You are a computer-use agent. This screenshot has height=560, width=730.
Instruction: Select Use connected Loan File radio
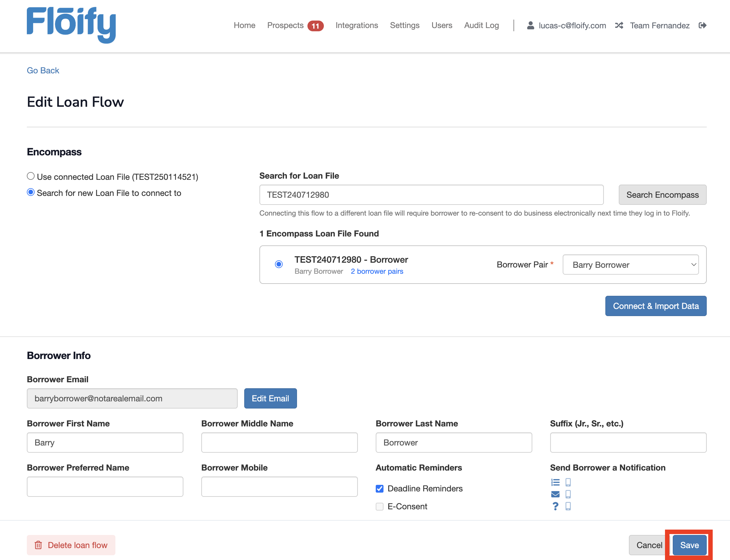coord(31,176)
